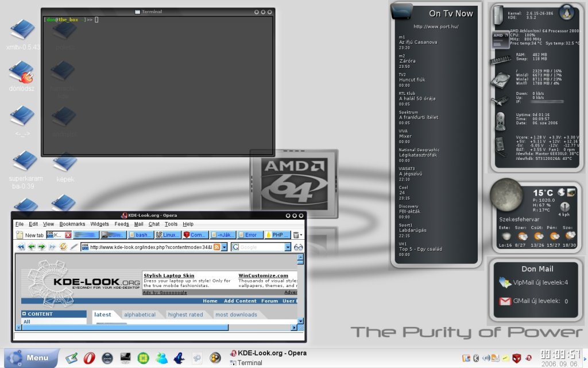
Task: Go forward with Opera's green right arrow
Action: tap(41, 247)
